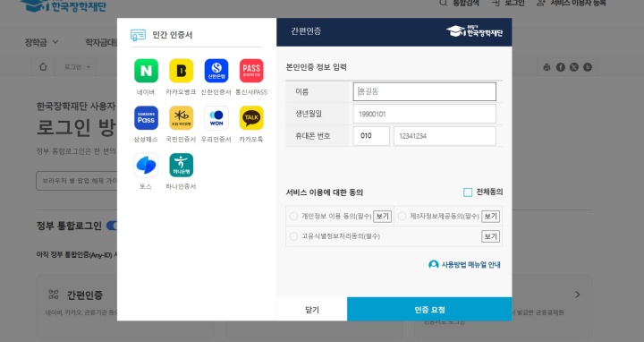Choose the telecom PASS (통신사PASS) icon

[251, 71]
